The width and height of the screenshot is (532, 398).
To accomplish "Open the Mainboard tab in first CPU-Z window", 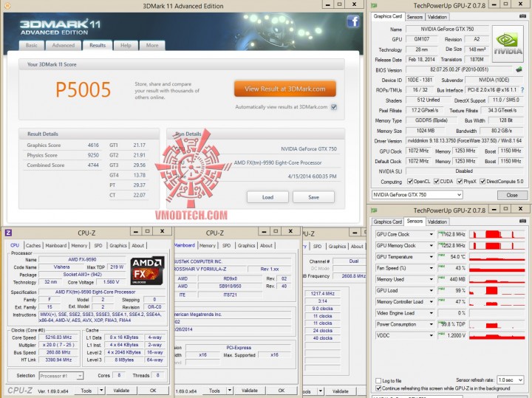I will [56, 245].
